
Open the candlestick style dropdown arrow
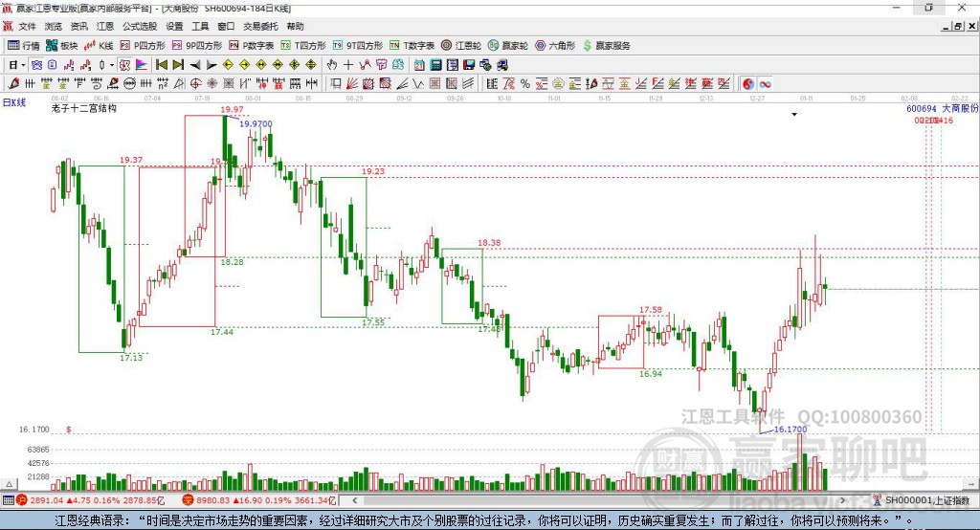coord(112,65)
